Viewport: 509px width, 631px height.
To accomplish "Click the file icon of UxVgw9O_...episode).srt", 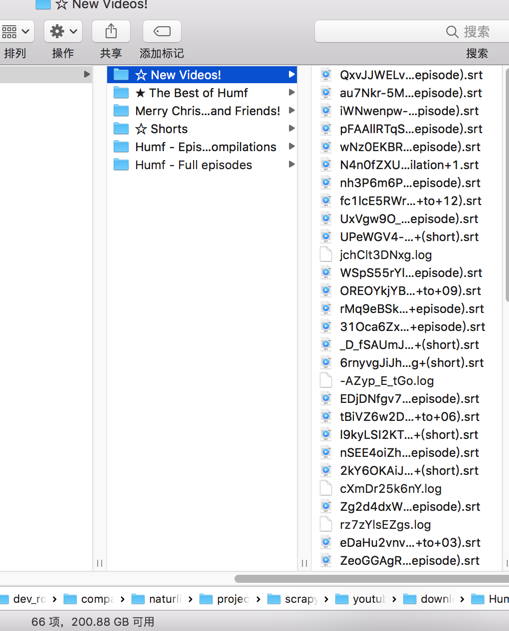I will [x=326, y=219].
